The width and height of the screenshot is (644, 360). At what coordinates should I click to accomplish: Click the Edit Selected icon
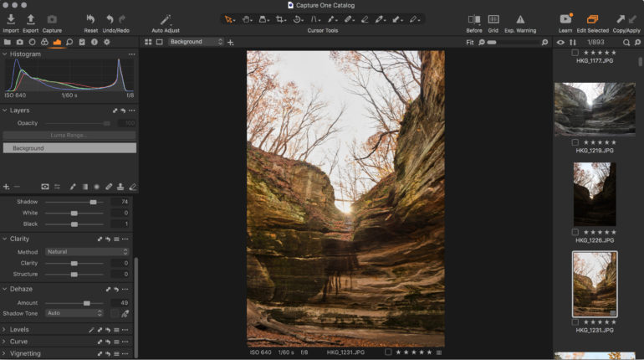[x=592, y=18]
